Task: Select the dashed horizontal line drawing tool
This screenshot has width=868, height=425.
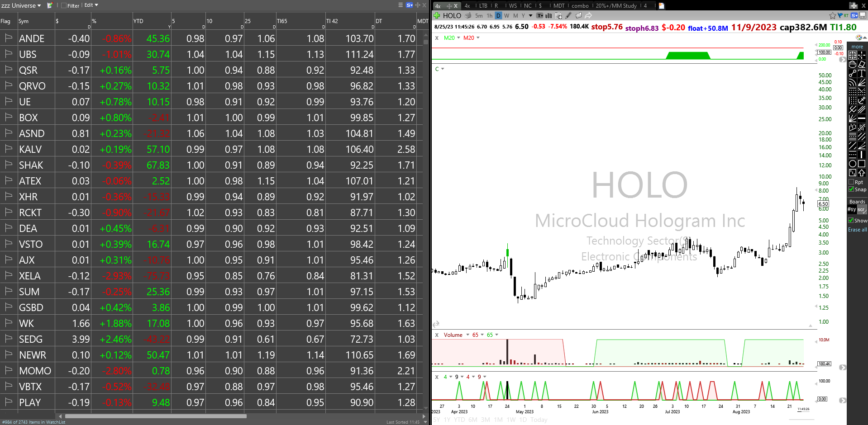Action: coord(853,154)
